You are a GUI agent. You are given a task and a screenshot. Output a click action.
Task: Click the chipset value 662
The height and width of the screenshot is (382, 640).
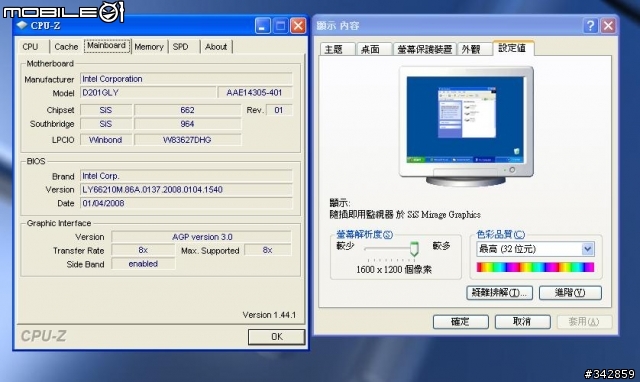coord(187,110)
